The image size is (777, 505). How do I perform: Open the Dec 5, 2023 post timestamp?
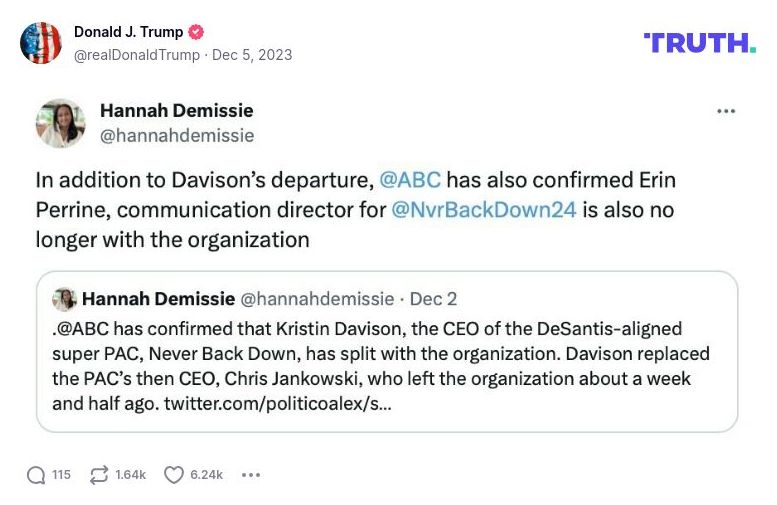(251, 55)
